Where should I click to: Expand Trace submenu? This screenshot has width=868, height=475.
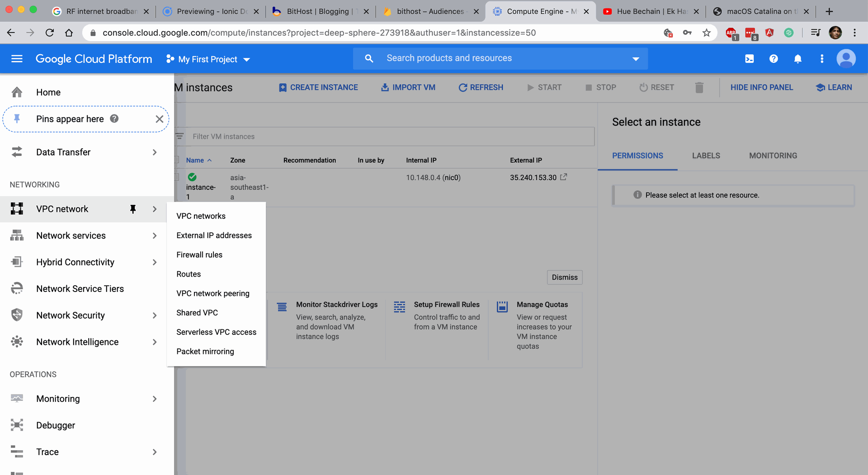click(x=155, y=452)
